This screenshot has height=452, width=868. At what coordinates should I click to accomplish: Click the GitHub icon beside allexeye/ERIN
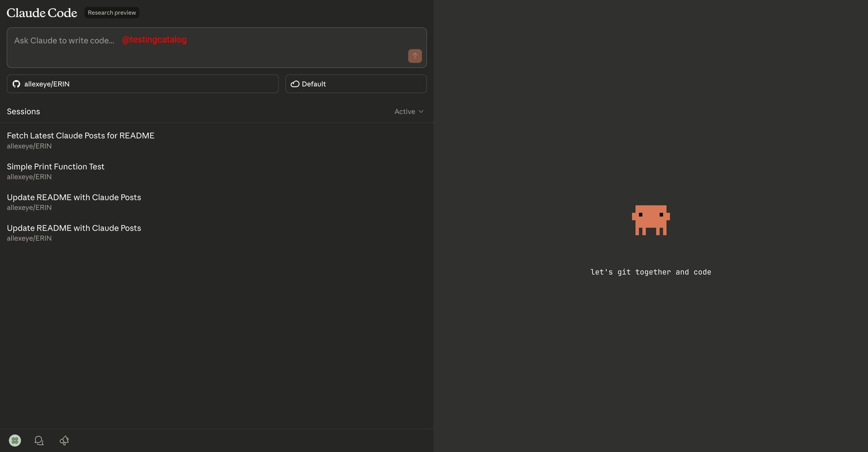point(16,84)
